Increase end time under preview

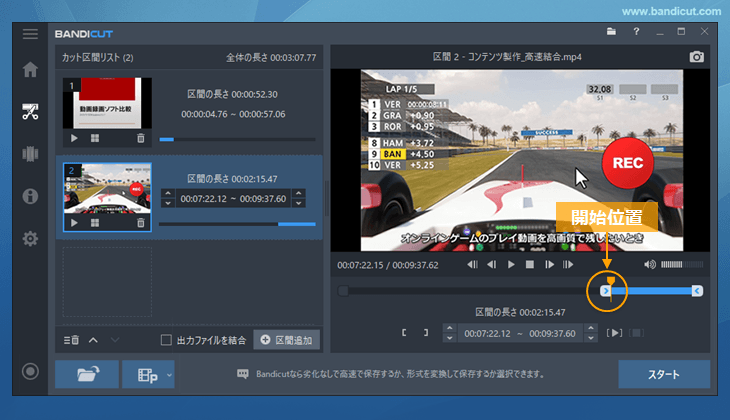click(x=591, y=328)
